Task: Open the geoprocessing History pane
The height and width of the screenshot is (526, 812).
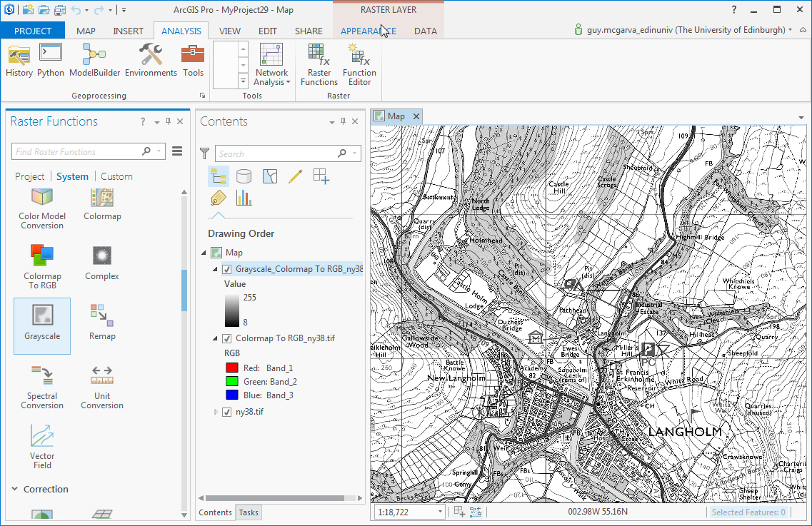Action: pos(19,60)
